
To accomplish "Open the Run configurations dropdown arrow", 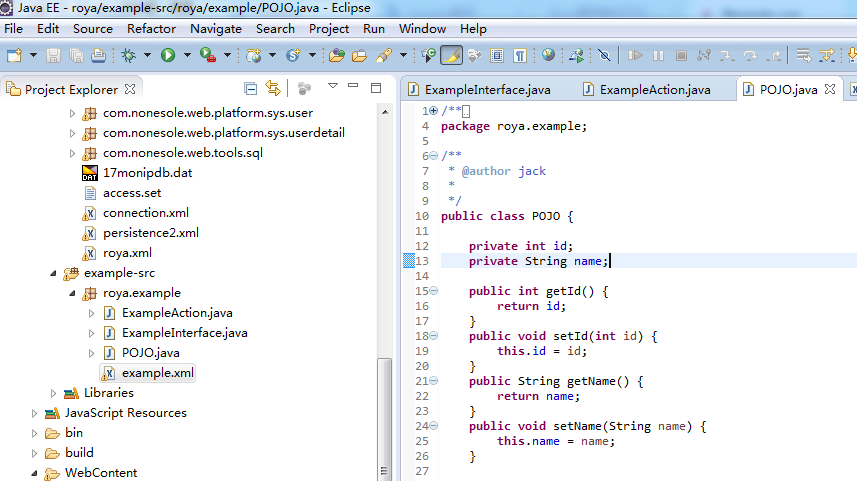I will (x=187, y=55).
